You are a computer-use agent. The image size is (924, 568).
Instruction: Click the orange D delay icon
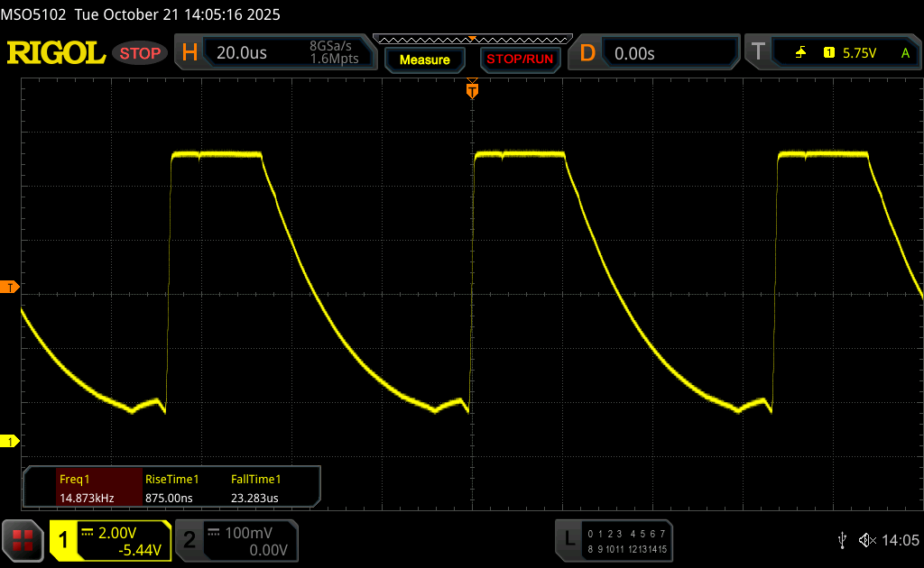(587, 53)
